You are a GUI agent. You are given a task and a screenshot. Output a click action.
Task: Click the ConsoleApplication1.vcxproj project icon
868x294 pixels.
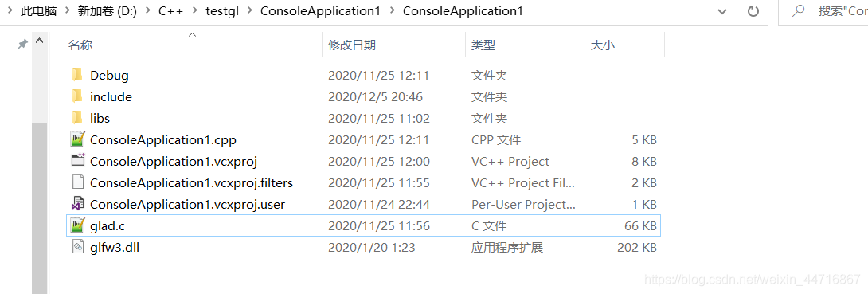(77, 161)
